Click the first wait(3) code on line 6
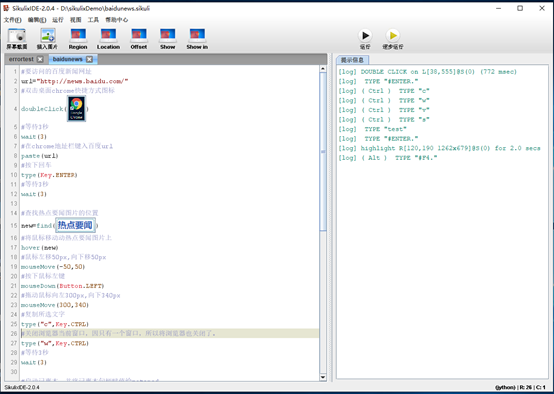This screenshot has height=394, width=554. (x=34, y=137)
